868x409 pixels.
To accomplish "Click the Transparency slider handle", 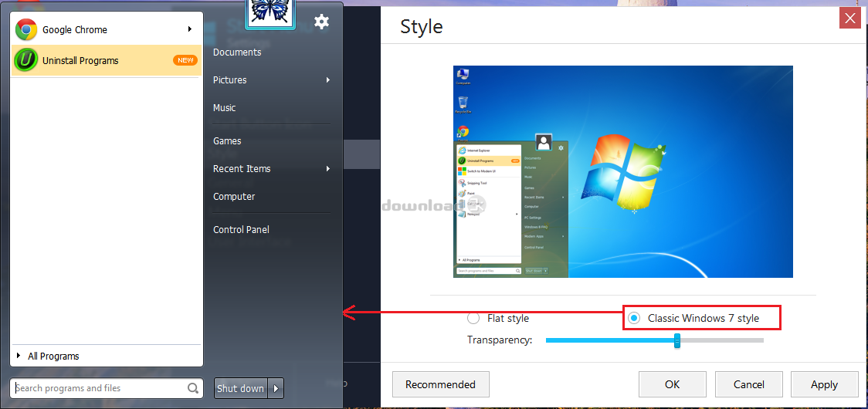I will 677,340.
